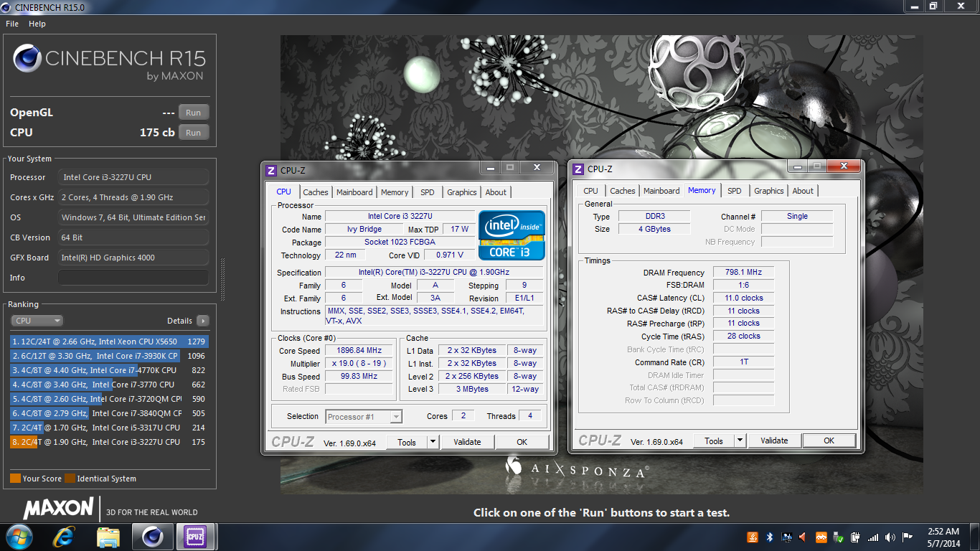Click the battery power plug tray icon
980x551 pixels.
pos(856,537)
